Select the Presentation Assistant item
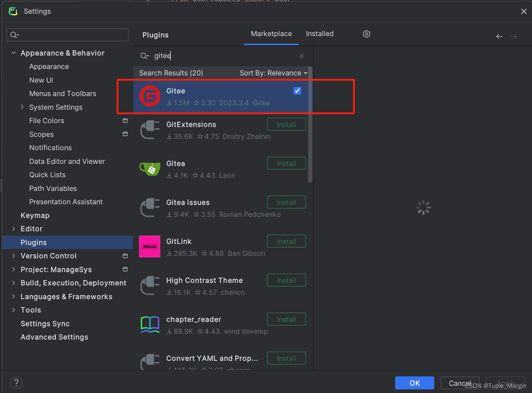 coord(66,202)
